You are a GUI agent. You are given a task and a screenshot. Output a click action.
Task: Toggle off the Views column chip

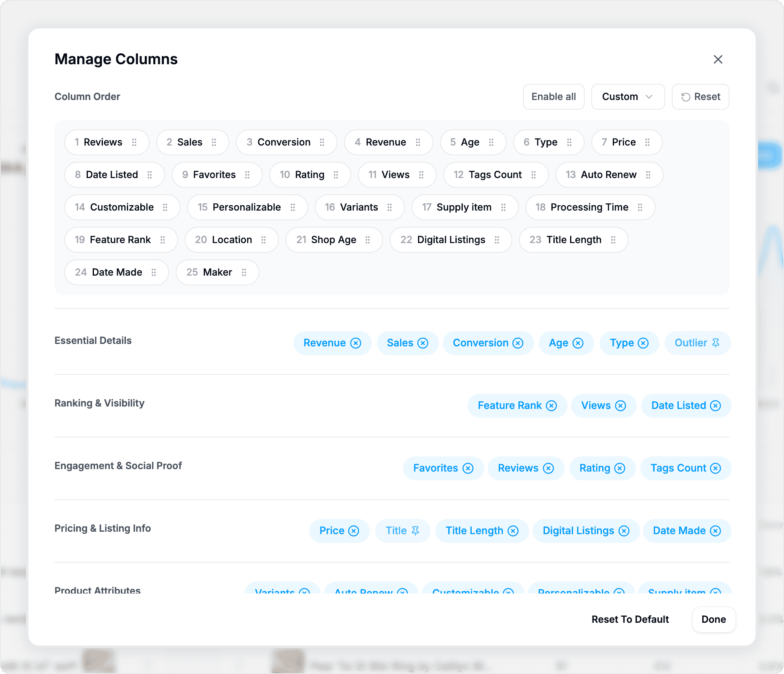tap(603, 406)
